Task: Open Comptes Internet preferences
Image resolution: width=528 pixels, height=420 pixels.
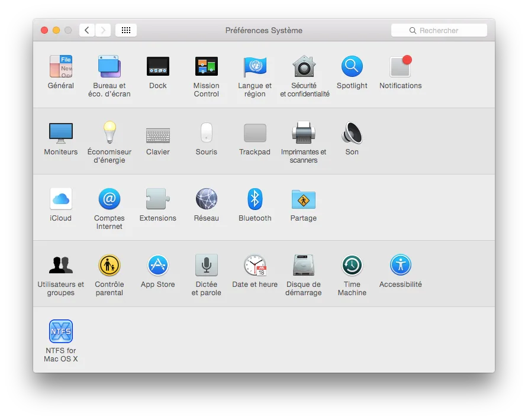Action: tap(110, 199)
